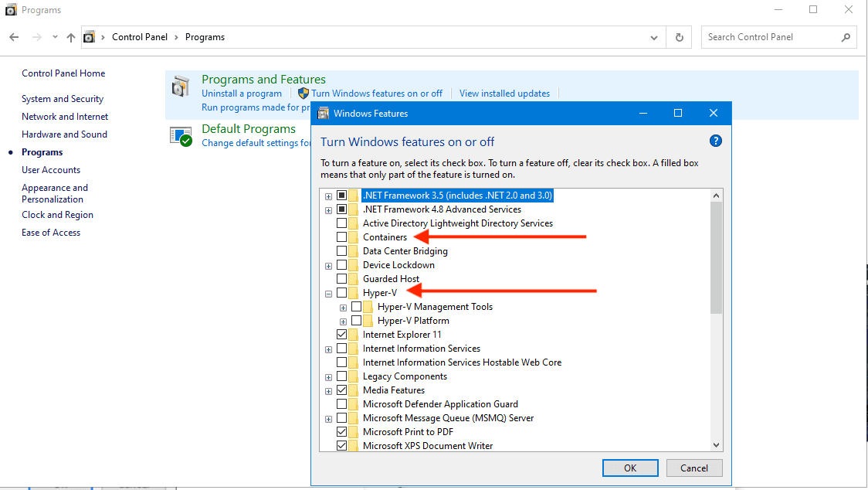Open User Accounts category
This screenshot has width=868, height=490.
click(51, 169)
